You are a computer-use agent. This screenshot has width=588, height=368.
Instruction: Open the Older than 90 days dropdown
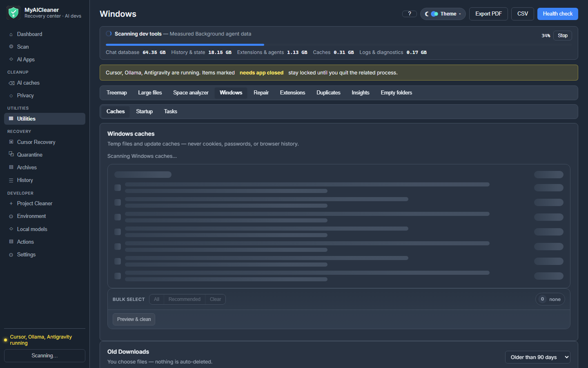coord(538,357)
